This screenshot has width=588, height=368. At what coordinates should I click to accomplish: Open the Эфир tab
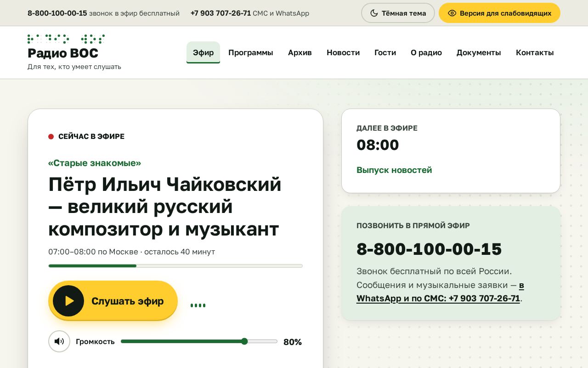(203, 52)
